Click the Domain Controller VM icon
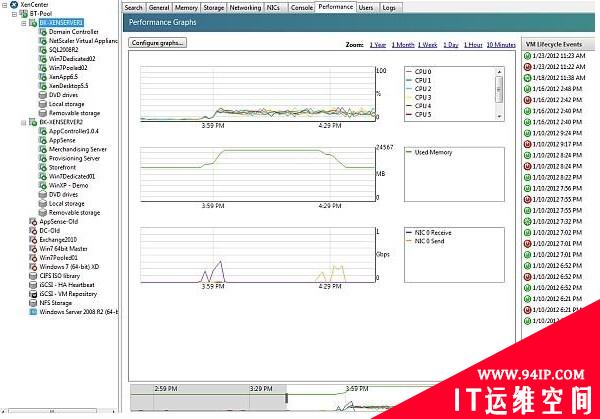The height and width of the screenshot is (419, 600). pyautogui.click(x=43, y=32)
